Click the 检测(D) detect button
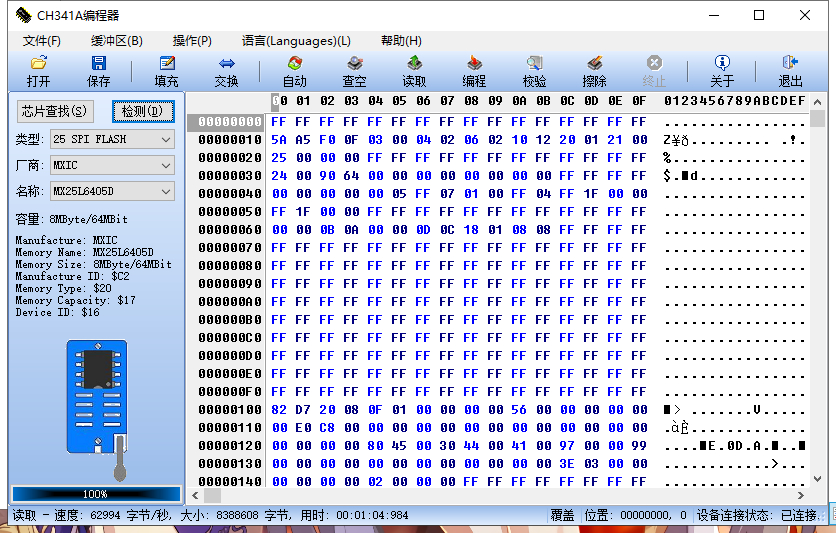Screen dimensions: 836x533 coord(143,111)
